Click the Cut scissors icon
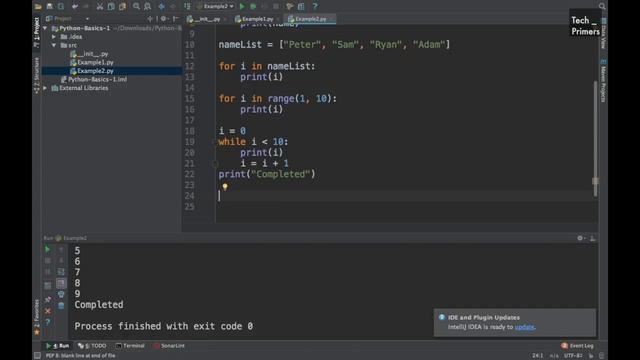The height and width of the screenshot is (360, 640). click(x=100, y=6)
